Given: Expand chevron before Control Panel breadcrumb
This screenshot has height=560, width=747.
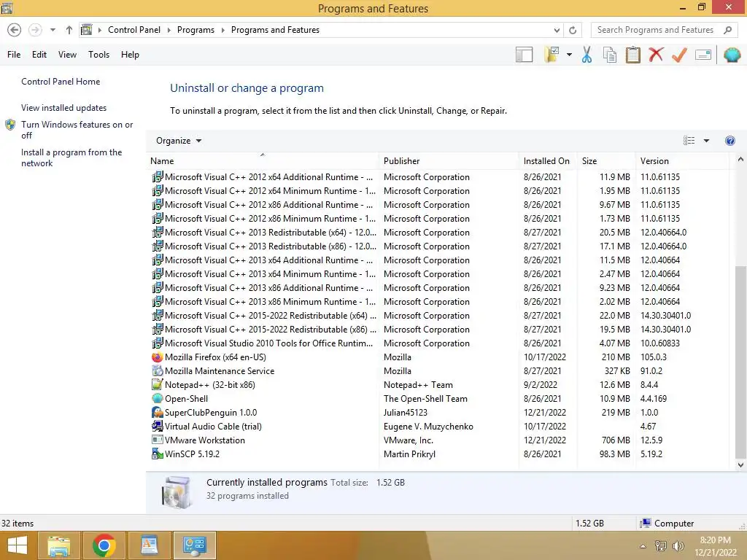Looking at the screenshot, I should point(99,30).
